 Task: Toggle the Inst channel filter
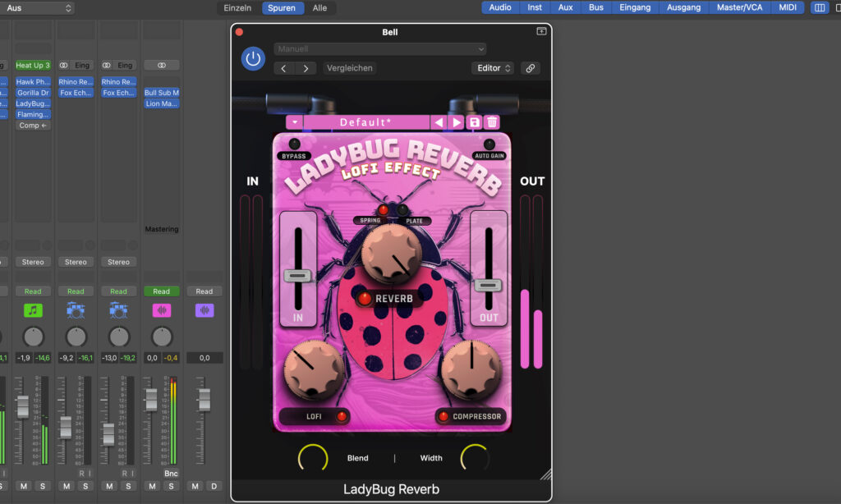click(x=535, y=7)
